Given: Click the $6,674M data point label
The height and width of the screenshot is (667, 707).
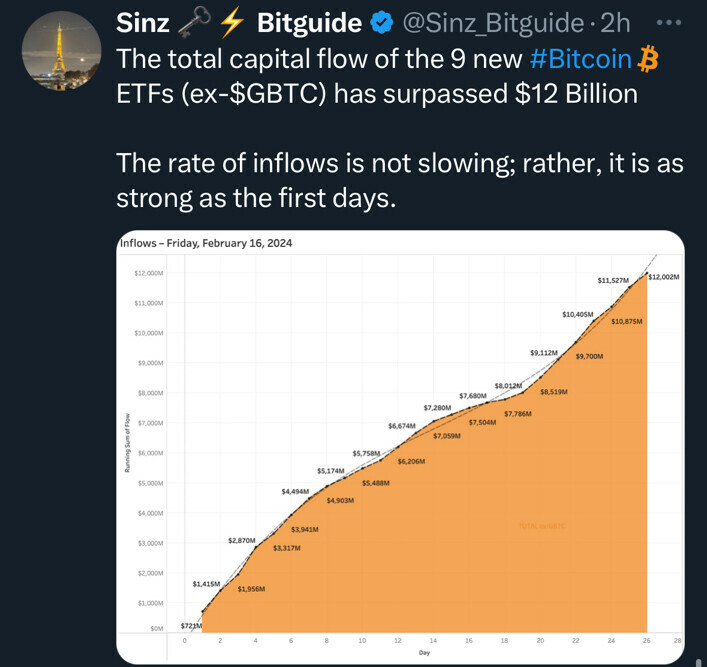Looking at the screenshot, I should 401,426.
